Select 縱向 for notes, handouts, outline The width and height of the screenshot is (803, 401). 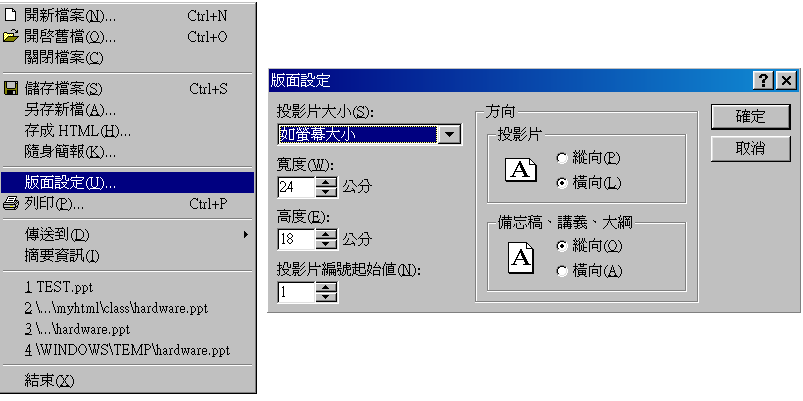563,246
